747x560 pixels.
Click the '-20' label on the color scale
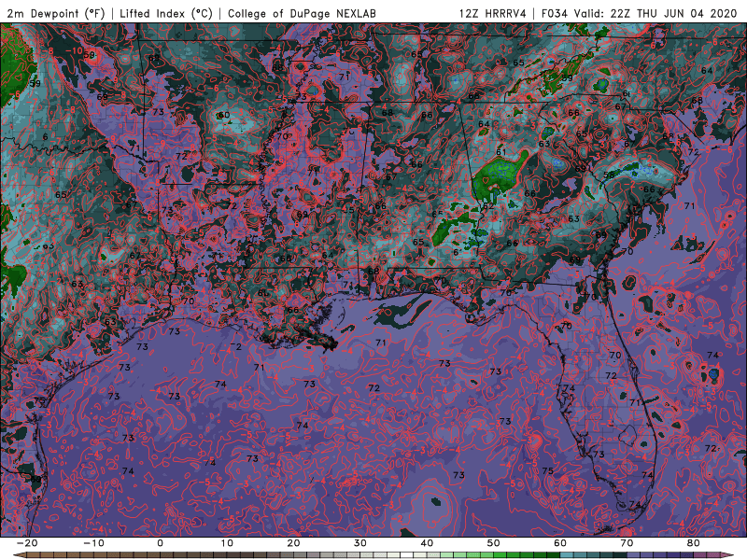click(27, 543)
